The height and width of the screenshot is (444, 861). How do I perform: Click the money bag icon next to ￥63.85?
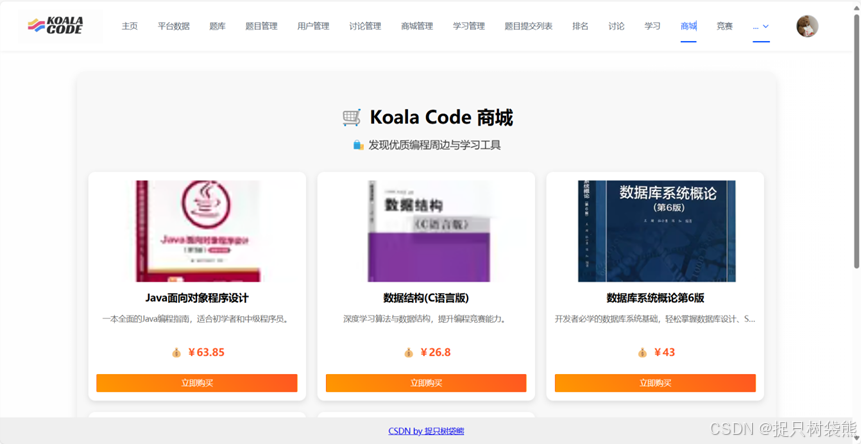pyautogui.click(x=176, y=352)
